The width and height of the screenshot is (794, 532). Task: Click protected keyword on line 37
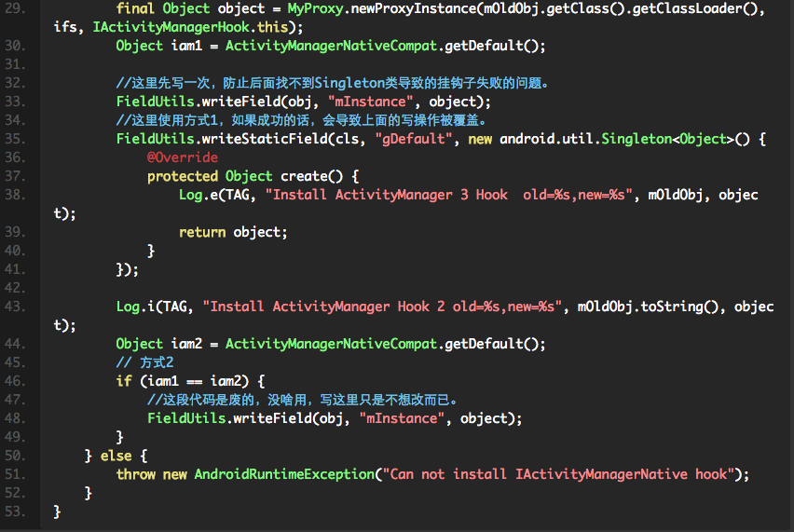183,176
